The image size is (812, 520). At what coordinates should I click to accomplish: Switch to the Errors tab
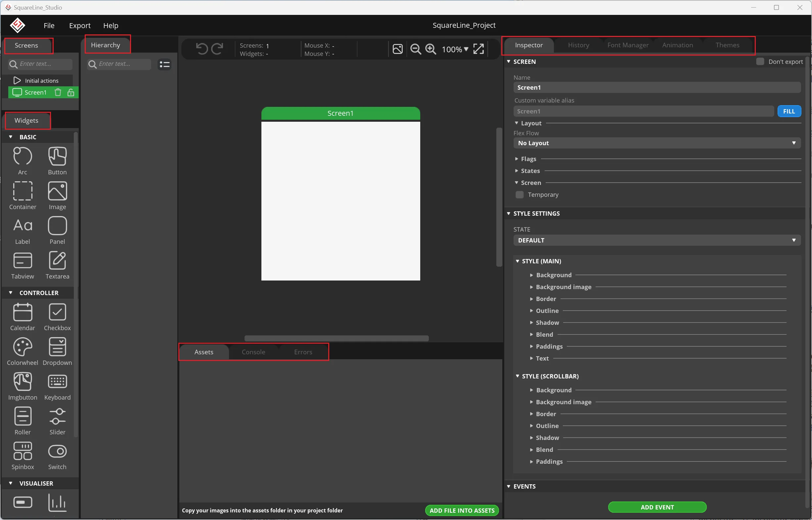pyautogui.click(x=303, y=352)
